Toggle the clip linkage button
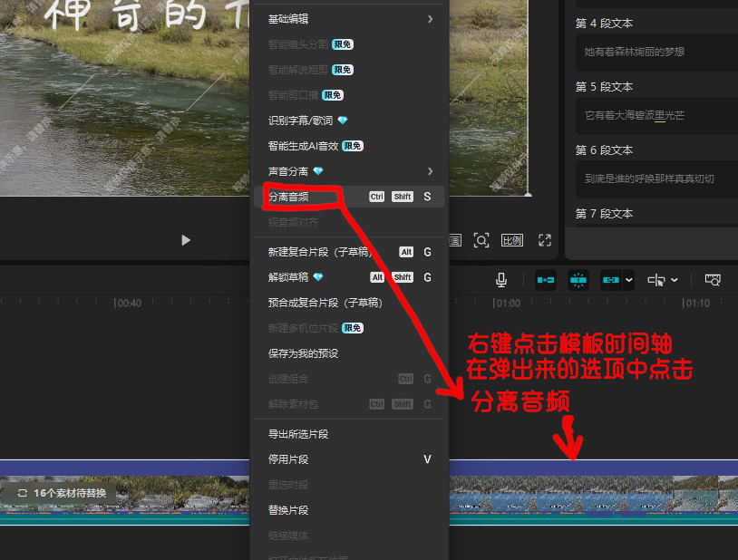Viewport: 738px width, 560px height. tap(610, 281)
